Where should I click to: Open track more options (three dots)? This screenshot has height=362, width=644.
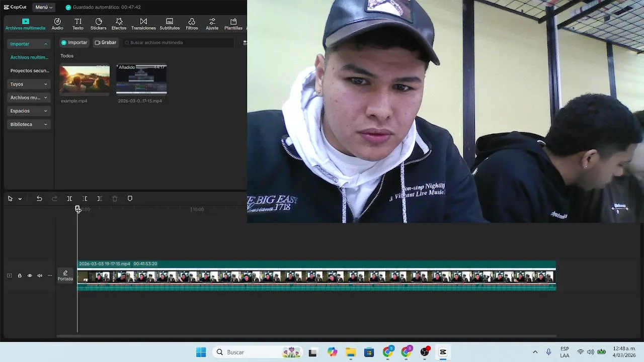tap(50, 276)
